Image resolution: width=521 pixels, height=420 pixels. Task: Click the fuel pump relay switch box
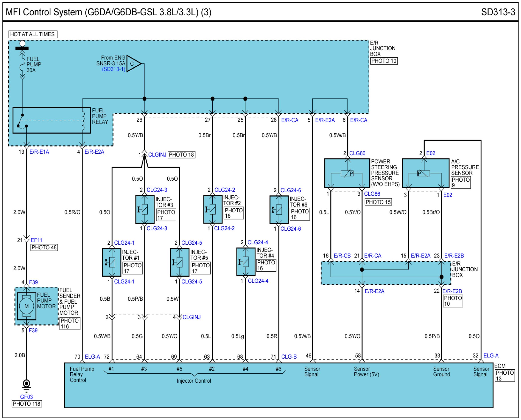click(52, 120)
